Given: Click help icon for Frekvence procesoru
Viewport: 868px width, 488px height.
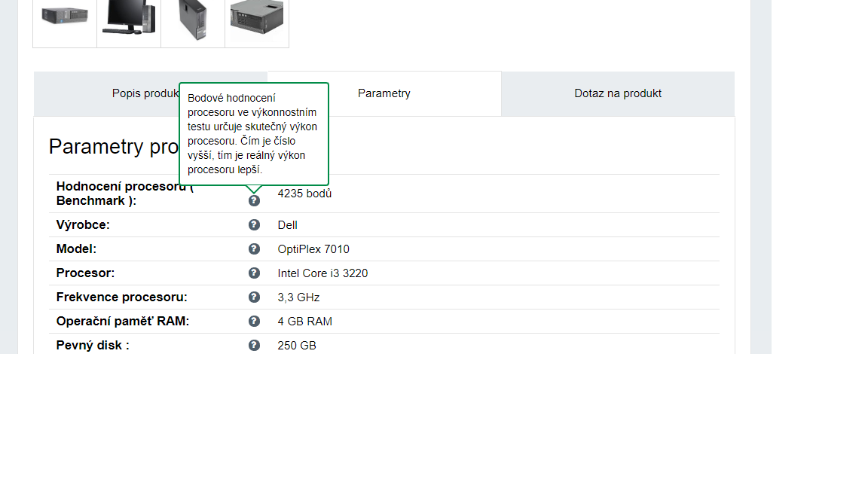Looking at the screenshot, I should click(254, 297).
